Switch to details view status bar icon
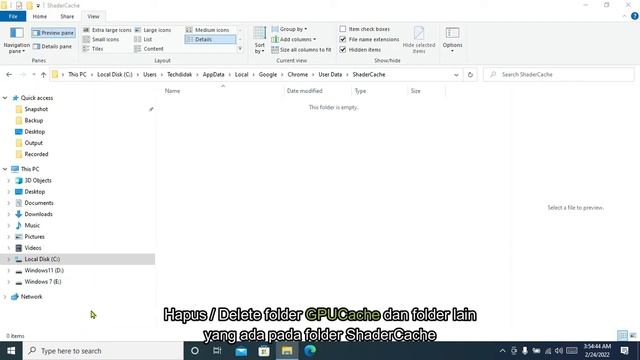Image resolution: width=640 pixels, height=360 pixels. coord(622,336)
